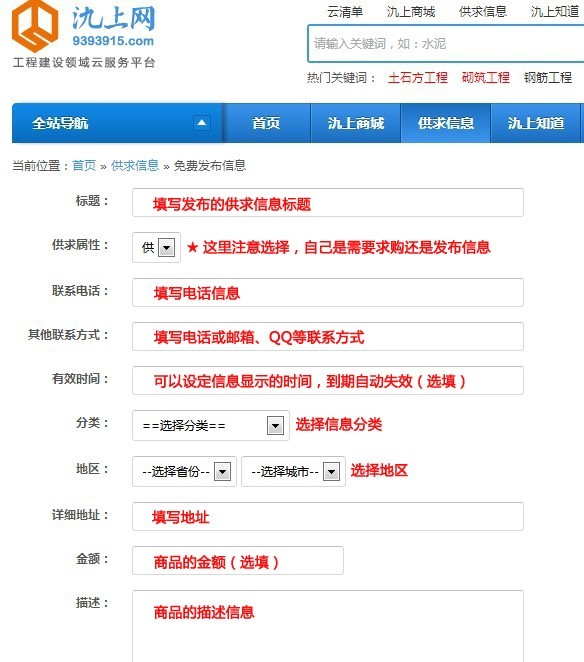Open the 土石方工程 hot keyword link
The image size is (584, 662).
click(x=418, y=78)
